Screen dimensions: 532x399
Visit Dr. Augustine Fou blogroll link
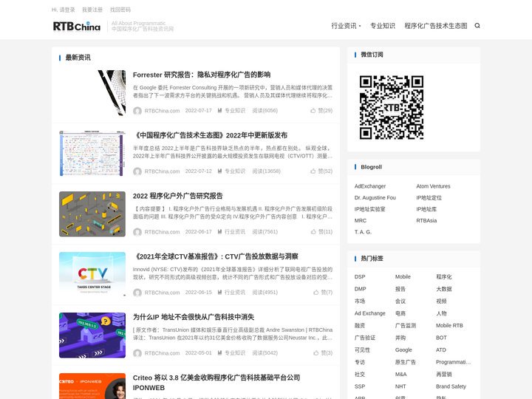click(375, 198)
